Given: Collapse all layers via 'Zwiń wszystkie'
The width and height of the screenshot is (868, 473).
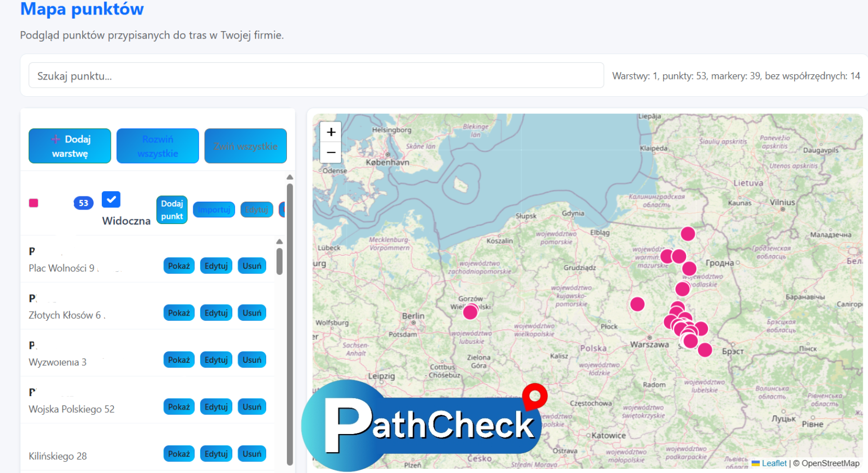Looking at the screenshot, I should point(245,146).
